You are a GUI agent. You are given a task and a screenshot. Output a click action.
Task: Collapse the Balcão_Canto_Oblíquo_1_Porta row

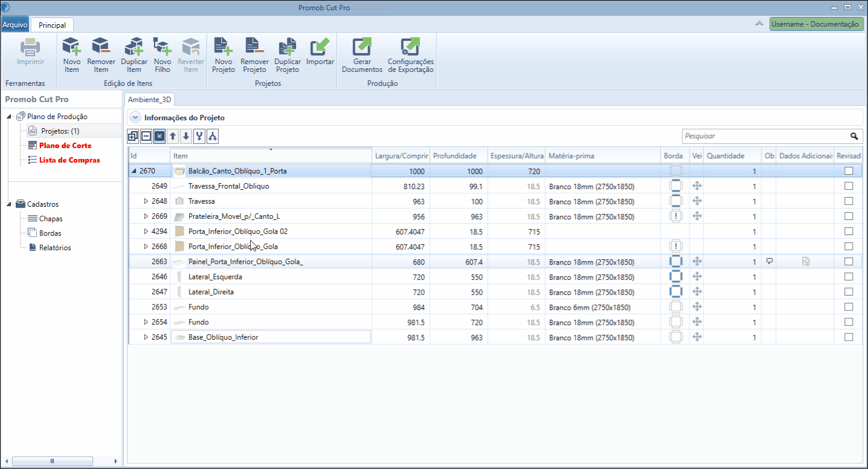(134, 171)
